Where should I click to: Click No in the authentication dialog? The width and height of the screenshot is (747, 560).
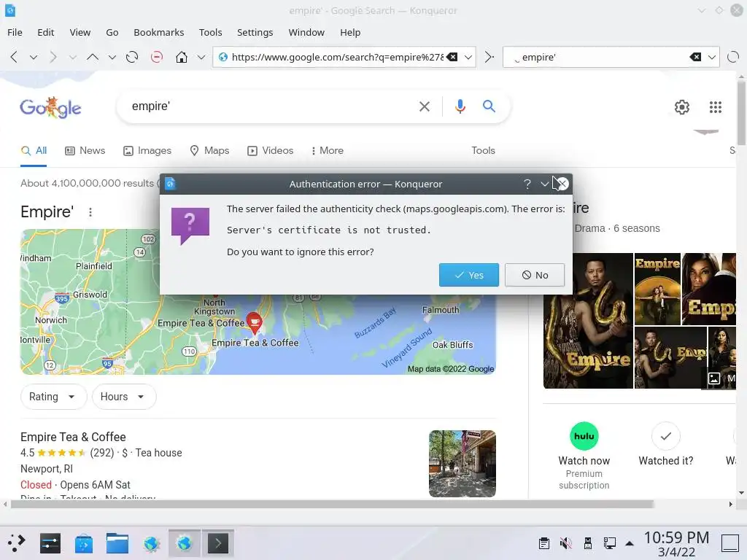pos(535,275)
